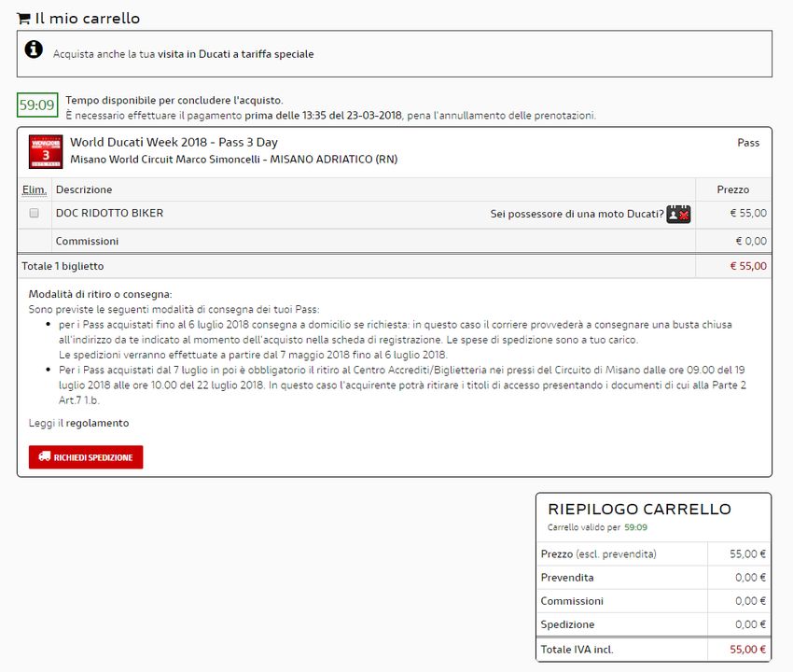The height and width of the screenshot is (672, 793).
Task: Click the Il mio carrello page heading
Action: tap(87, 19)
